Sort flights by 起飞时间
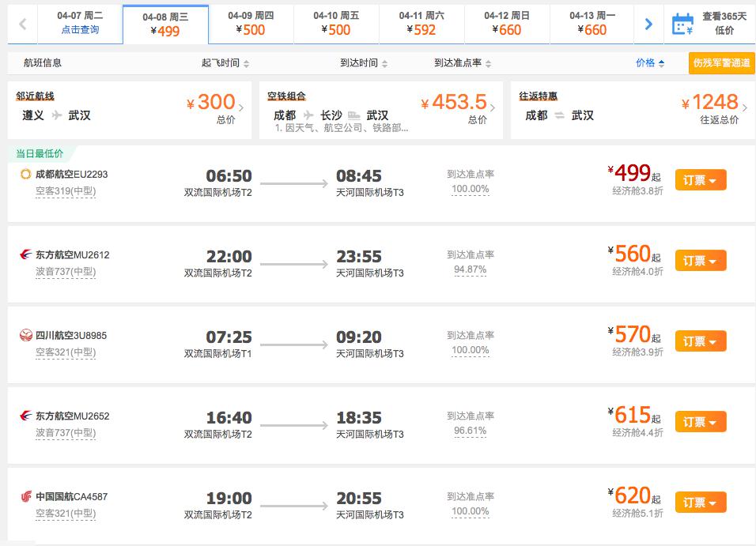The width and height of the screenshot is (756, 546). tap(225, 63)
